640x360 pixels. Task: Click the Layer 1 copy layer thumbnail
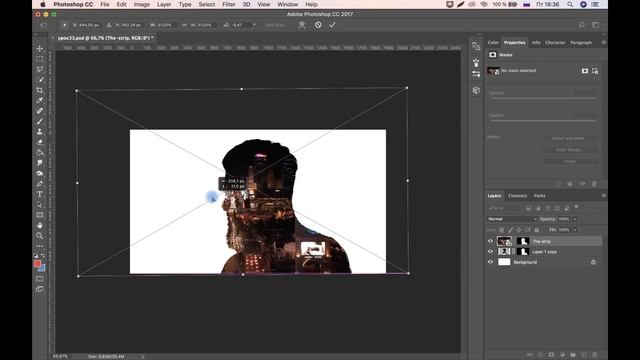(504, 252)
